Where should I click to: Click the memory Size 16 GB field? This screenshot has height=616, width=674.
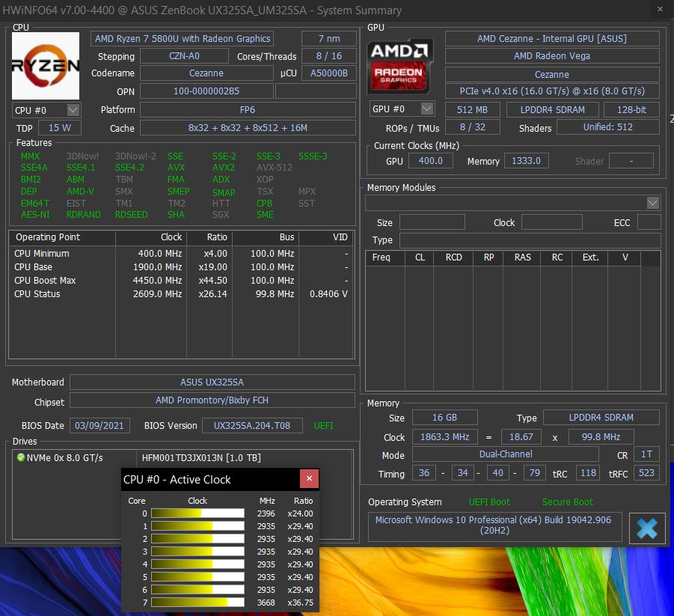pyautogui.click(x=444, y=417)
